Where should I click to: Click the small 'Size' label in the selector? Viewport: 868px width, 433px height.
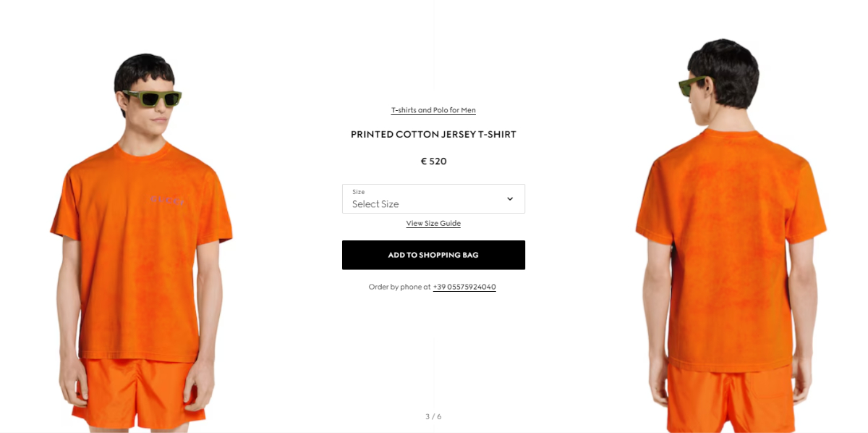click(x=358, y=192)
